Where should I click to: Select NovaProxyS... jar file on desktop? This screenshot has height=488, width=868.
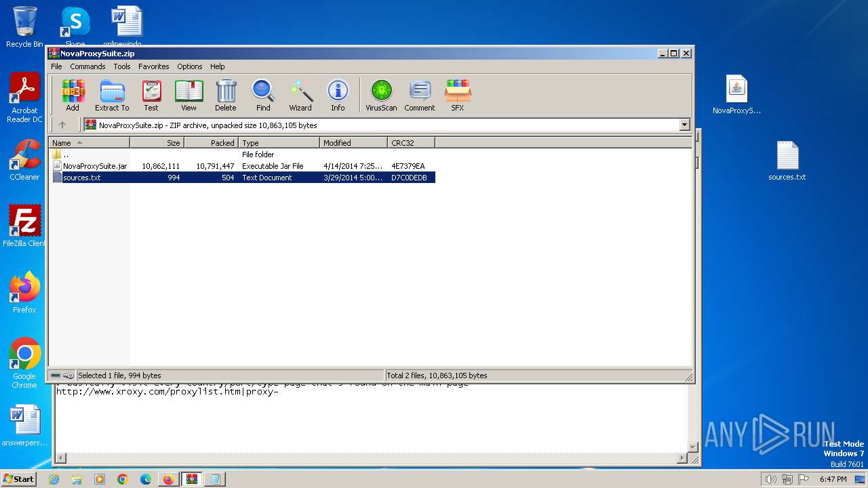(736, 95)
